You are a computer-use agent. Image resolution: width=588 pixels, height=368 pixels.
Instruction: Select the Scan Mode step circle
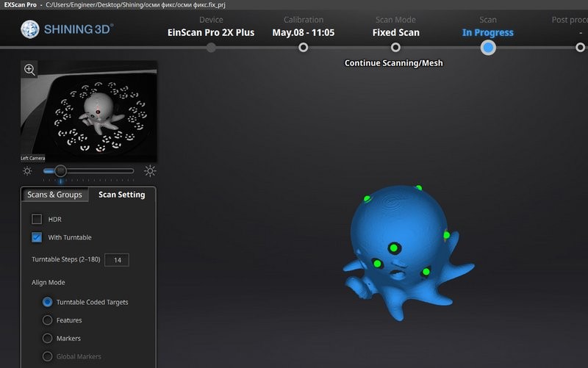click(x=395, y=48)
